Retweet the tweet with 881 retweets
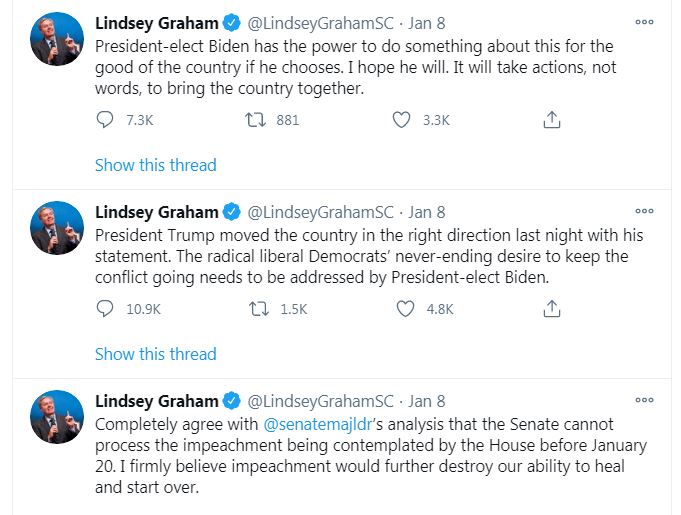The width and height of the screenshot is (681, 515). point(254,119)
